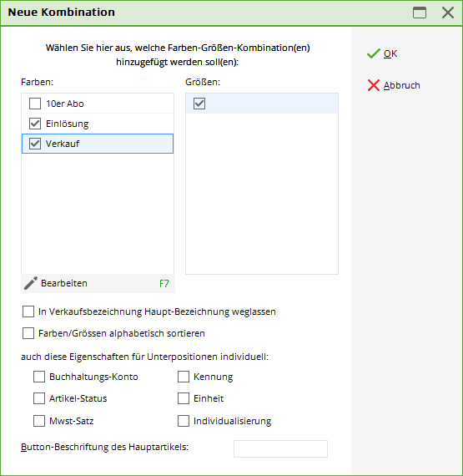Click the green OK checkmark icon

(x=373, y=53)
